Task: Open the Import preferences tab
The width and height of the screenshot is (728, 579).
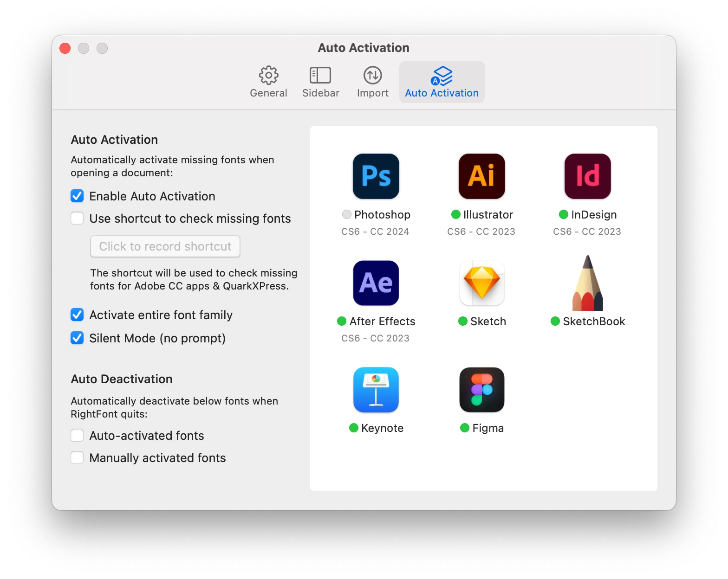Action: click(x=373, y=82)
